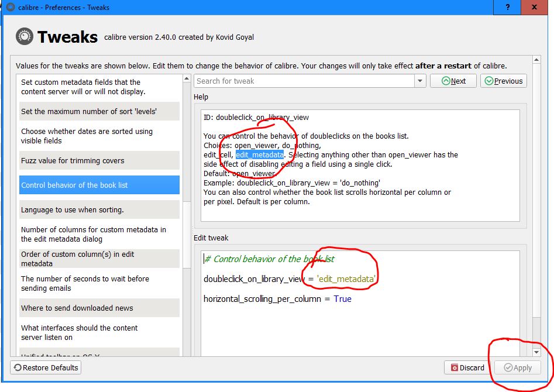The width and height of the screenshot is (554, 392).
Task: Select 'Order of custom column(s) in edit metadata' tweak
Action: tap(99, 259)
